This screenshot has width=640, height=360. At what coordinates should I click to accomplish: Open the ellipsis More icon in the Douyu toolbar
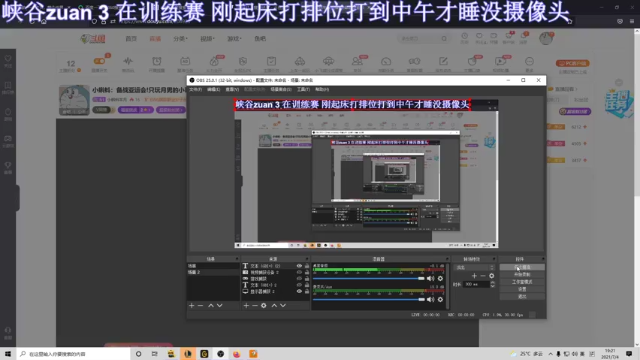coord(529,61)
